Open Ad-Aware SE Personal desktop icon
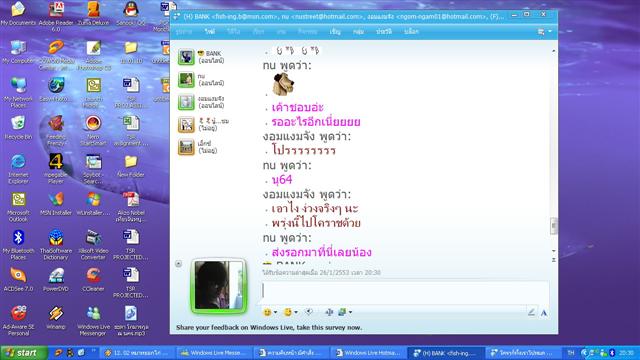The height and width of the screenshot is (360, 640). tap(18, 321)
